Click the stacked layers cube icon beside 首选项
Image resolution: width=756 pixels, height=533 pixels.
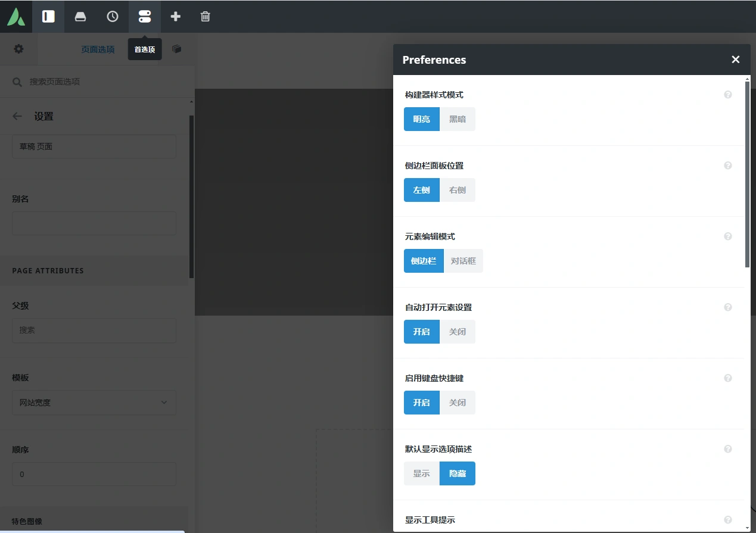(176, 49)
